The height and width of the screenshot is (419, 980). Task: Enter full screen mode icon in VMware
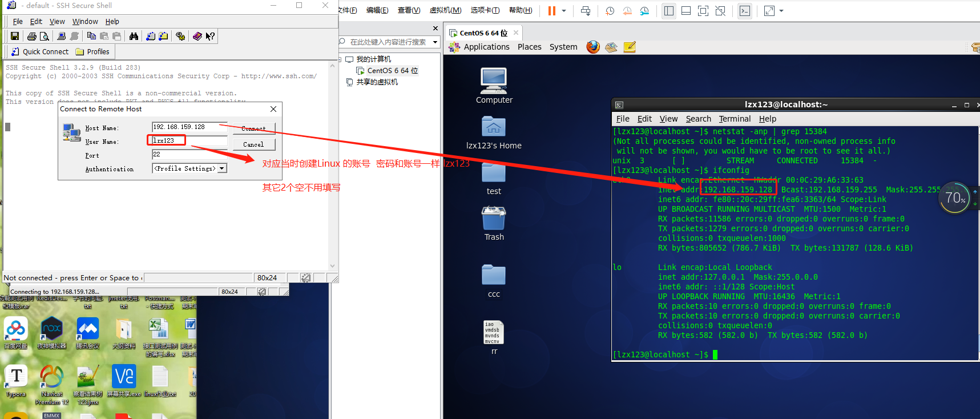point(703,11)
